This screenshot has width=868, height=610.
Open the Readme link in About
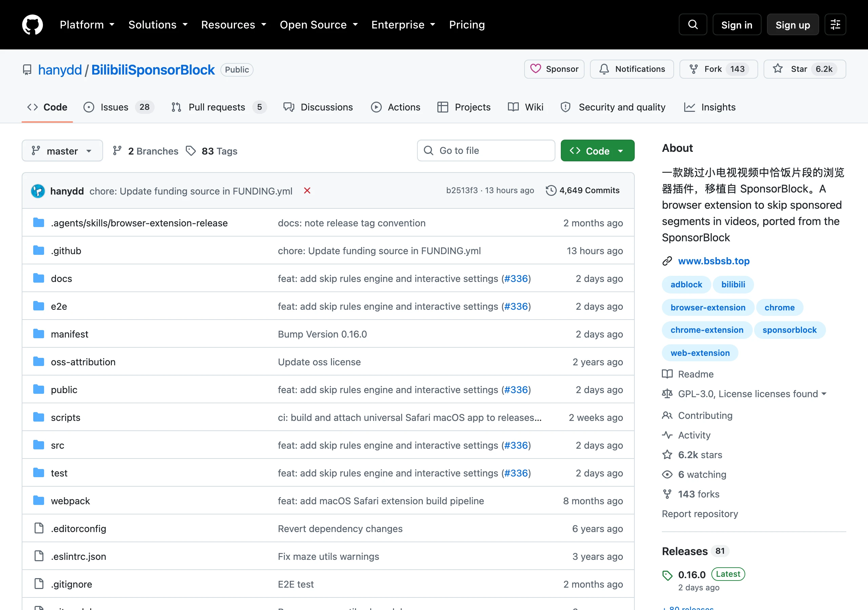click(688, 374)
